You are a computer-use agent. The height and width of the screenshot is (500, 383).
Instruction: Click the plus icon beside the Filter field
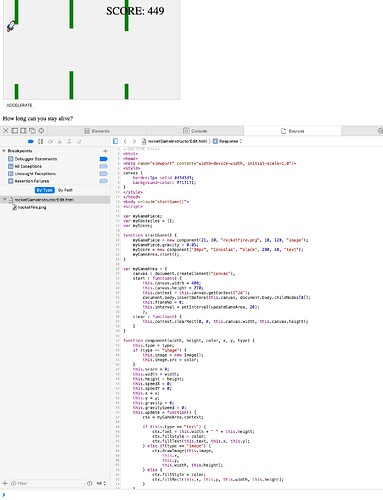pyautogui.click(x=5, y=483)
